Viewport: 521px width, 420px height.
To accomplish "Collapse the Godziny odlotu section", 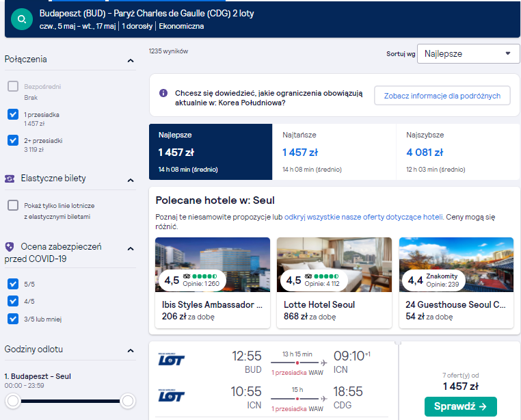I will 131,350.
